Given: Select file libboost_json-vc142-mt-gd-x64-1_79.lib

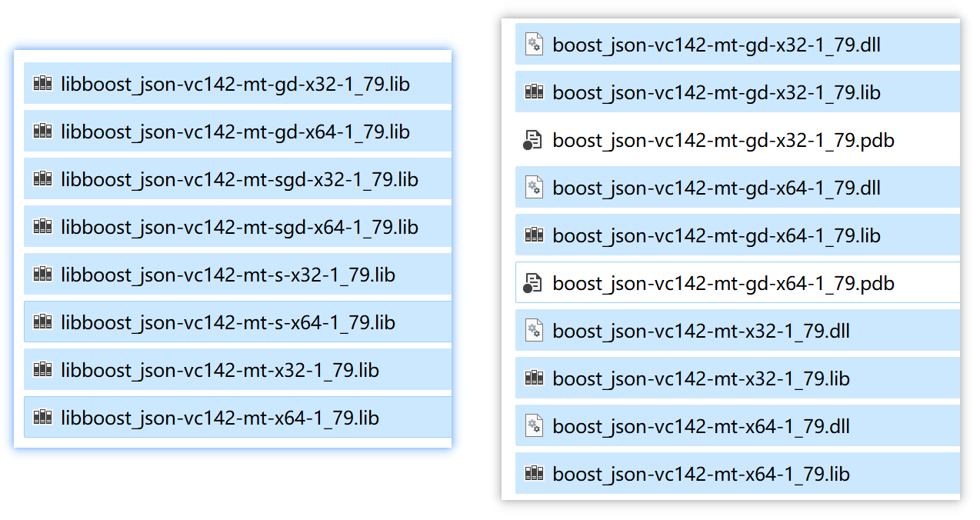Looking at the screenshot, I should [x=235, y=132].
